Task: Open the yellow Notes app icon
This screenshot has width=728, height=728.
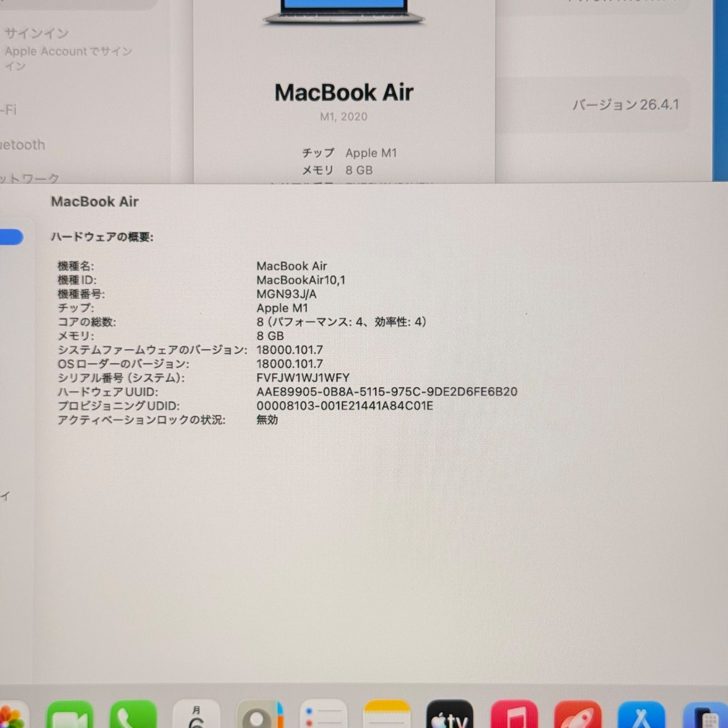Action: [387, 714]
